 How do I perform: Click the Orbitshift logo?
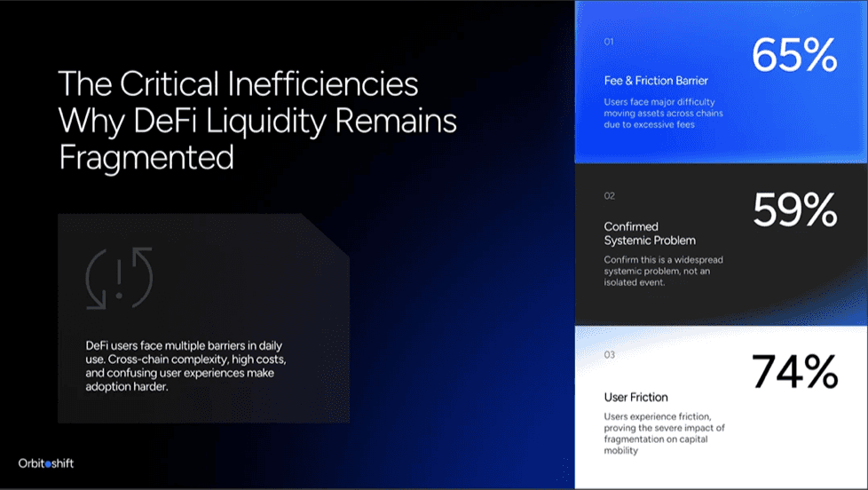click(x=46, y=463)
